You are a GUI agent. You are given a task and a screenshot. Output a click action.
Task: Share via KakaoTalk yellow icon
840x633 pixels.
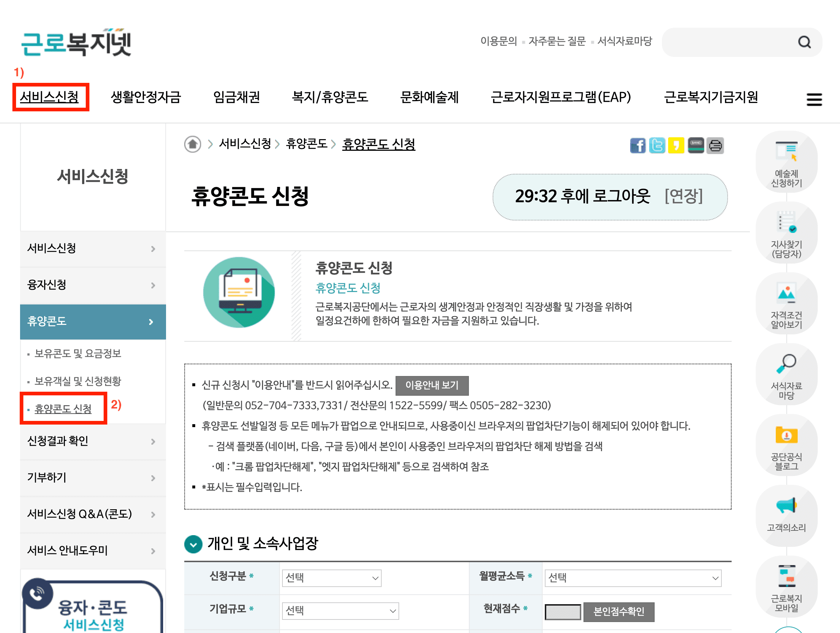(x=676, y=146)
